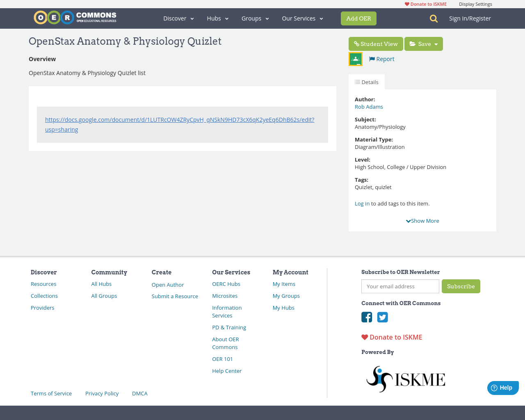
Task: Open Display Settings
Action: [475, 4]
